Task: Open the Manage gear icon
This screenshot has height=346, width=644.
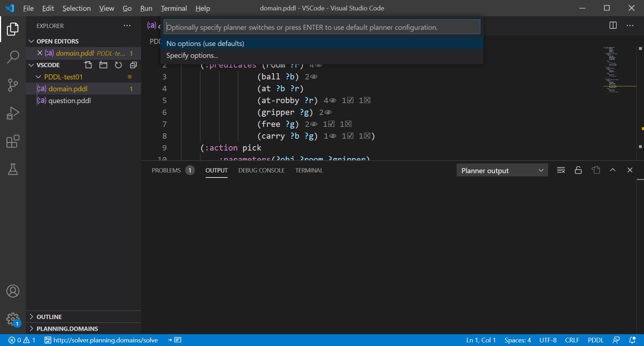Action: [13, 319]
